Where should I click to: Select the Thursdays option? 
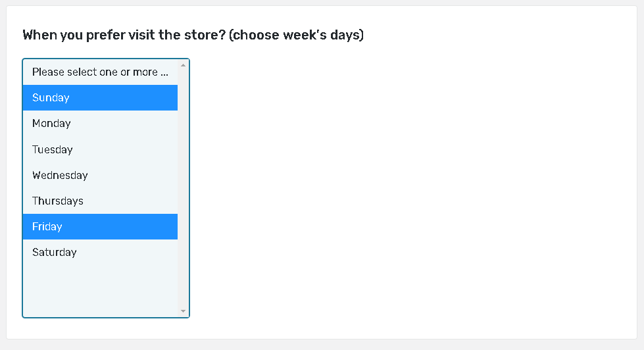[100, 201]
